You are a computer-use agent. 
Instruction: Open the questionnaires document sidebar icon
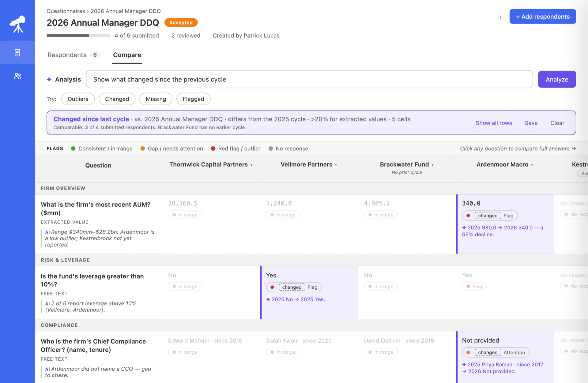tap(17, 53)
